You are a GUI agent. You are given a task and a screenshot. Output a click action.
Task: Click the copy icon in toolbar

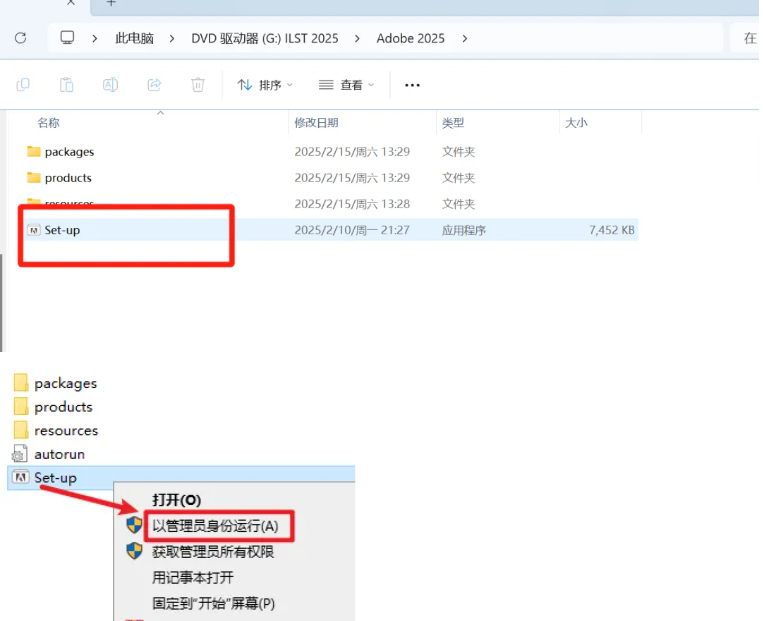point(23,85)
